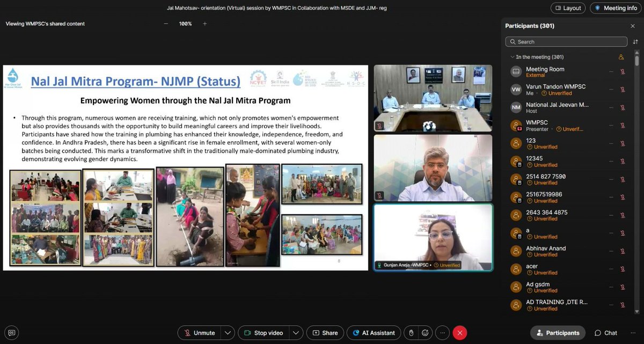Open the Chat panel
Screen dimensions: 644x344
[606, 333]
